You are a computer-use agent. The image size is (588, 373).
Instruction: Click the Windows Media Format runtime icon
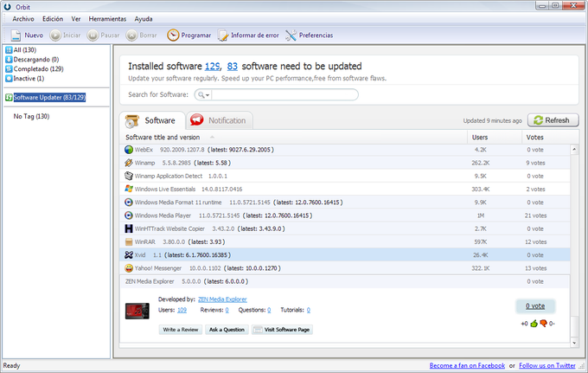[129, 203]
